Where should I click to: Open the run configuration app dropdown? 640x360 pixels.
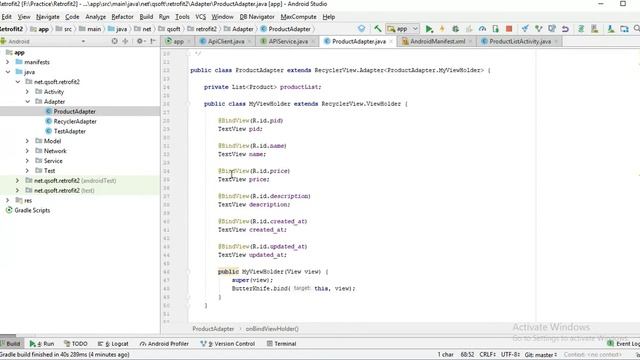(402, 29)
